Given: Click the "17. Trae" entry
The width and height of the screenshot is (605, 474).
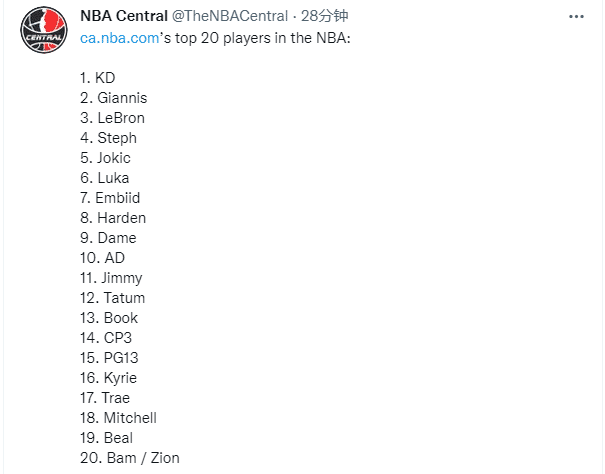Looking at the screenshot, I should click(x=105, y=398).
